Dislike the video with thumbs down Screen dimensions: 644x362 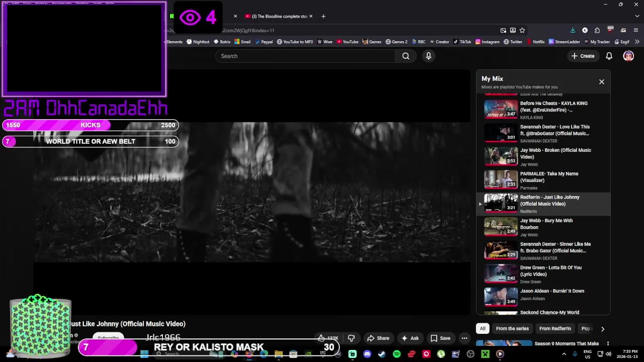pyautogui.click(x=352, y=338)
